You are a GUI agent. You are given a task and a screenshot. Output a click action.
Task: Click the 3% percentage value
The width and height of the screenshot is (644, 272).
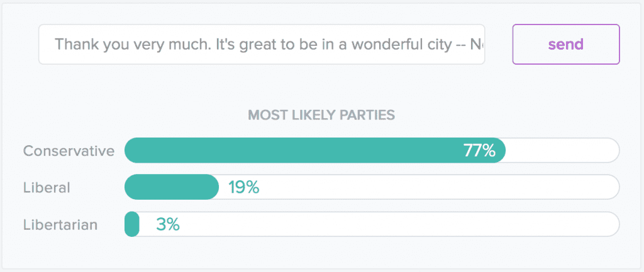click(x=168, y=224)
